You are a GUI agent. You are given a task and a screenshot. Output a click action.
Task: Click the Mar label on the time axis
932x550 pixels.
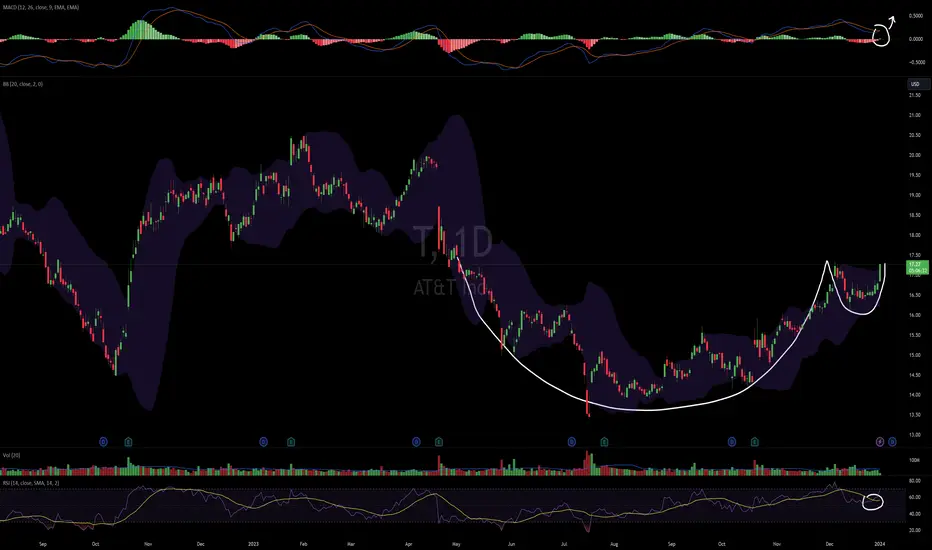[351, 544]
